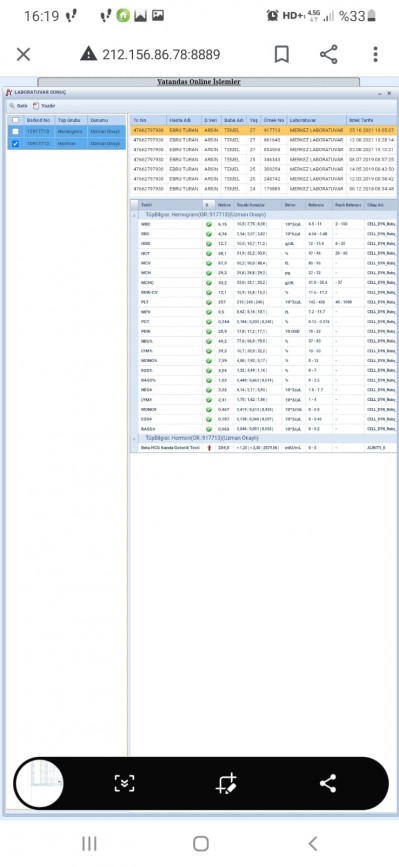This screenshot has height=867, width=399.
Task: Open the screenshot preview thumbnail
Action: click(39, 783)
